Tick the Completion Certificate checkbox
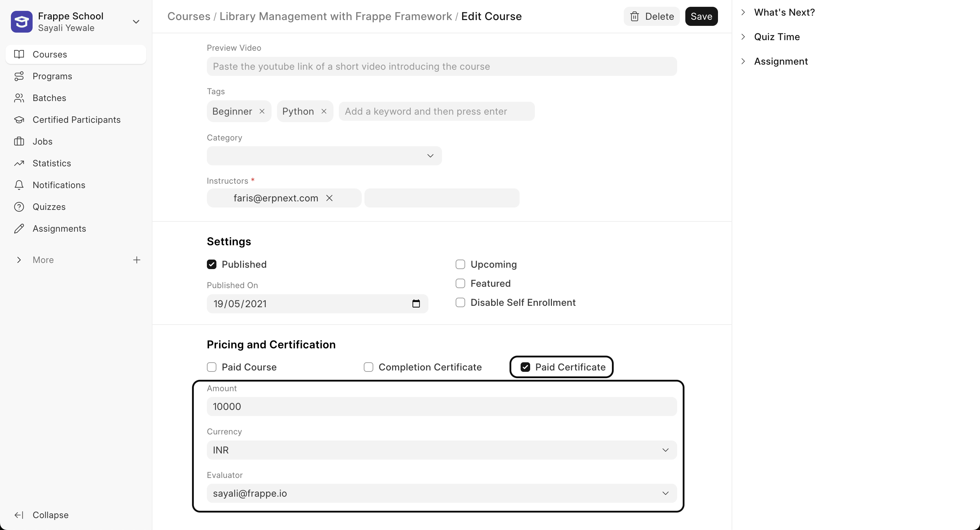This screenshot has height=530, width=980. (368, 367)
